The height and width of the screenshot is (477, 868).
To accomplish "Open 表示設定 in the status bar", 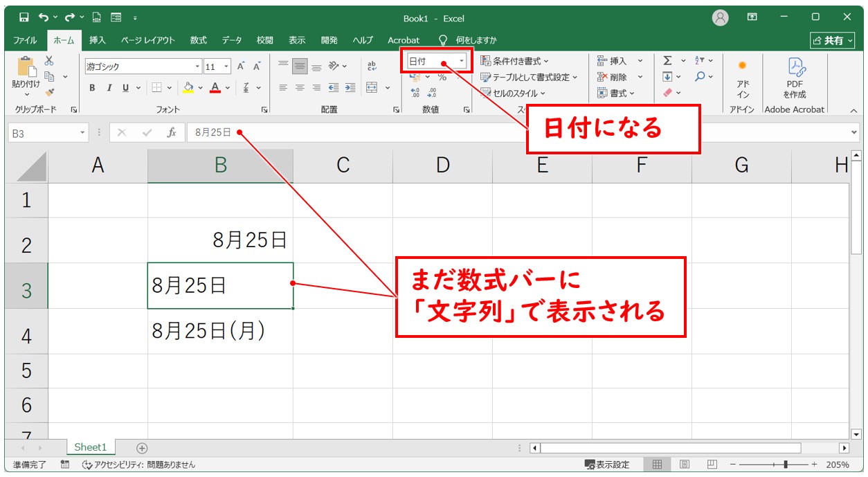I will (x=607, y=465).
